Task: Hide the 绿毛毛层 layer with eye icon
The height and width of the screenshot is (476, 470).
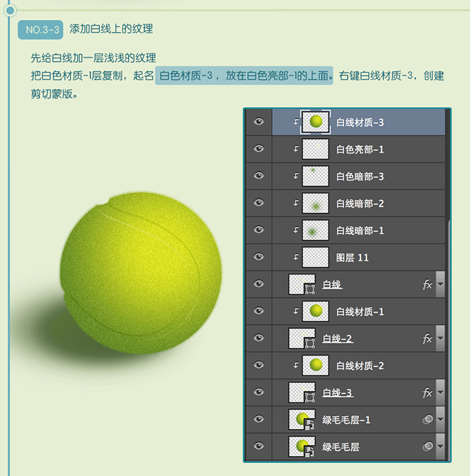Action: pyautogui.click(x=258, y=447)
